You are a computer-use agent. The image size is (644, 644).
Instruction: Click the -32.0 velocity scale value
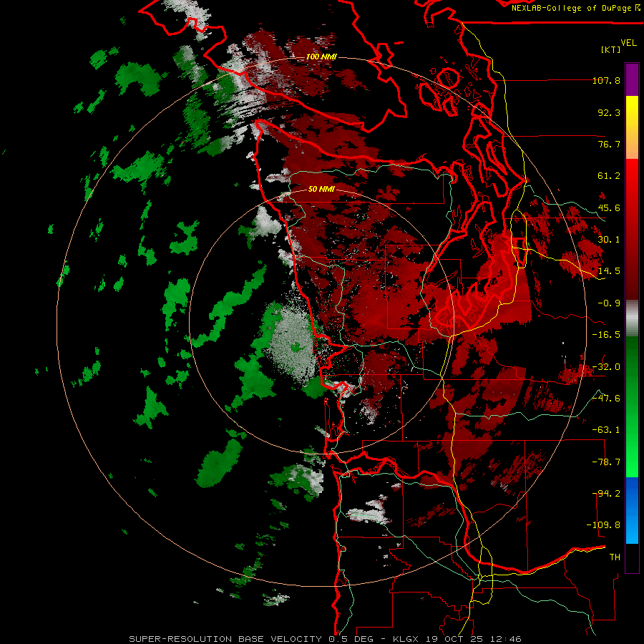point(606,367)
